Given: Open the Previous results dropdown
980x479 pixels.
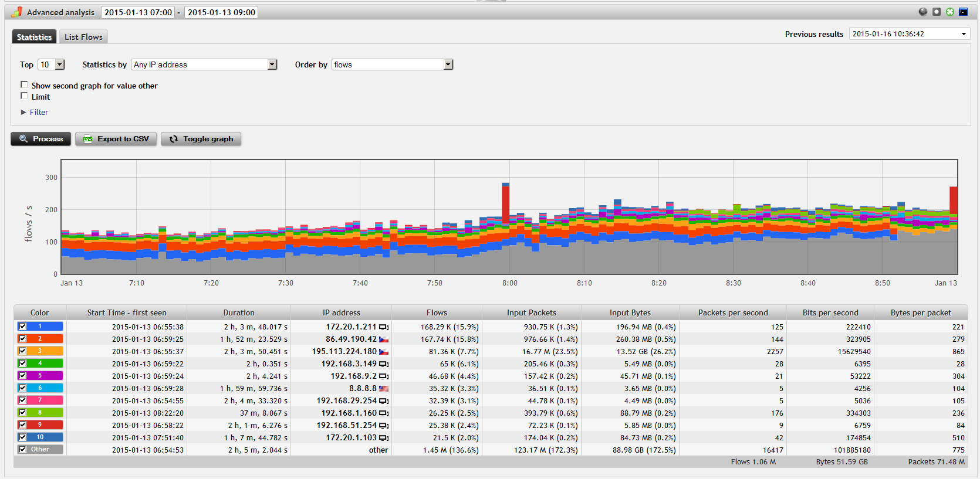Looking at the screenshot, I should click(909, 34).
